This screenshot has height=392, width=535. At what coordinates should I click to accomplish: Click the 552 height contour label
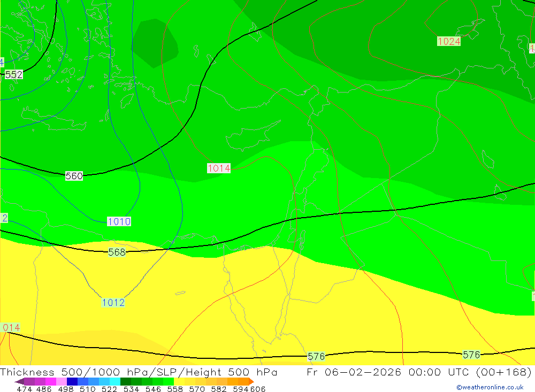point(14,74)
